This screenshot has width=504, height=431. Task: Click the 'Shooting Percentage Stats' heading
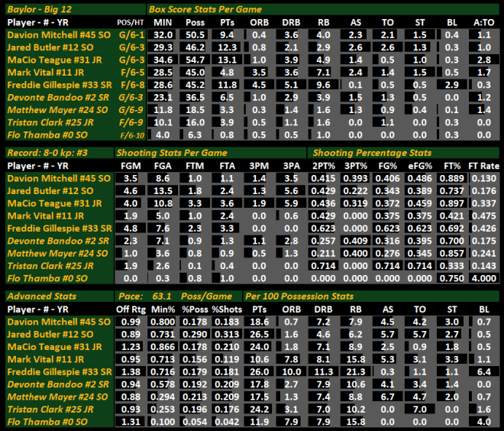404,153
